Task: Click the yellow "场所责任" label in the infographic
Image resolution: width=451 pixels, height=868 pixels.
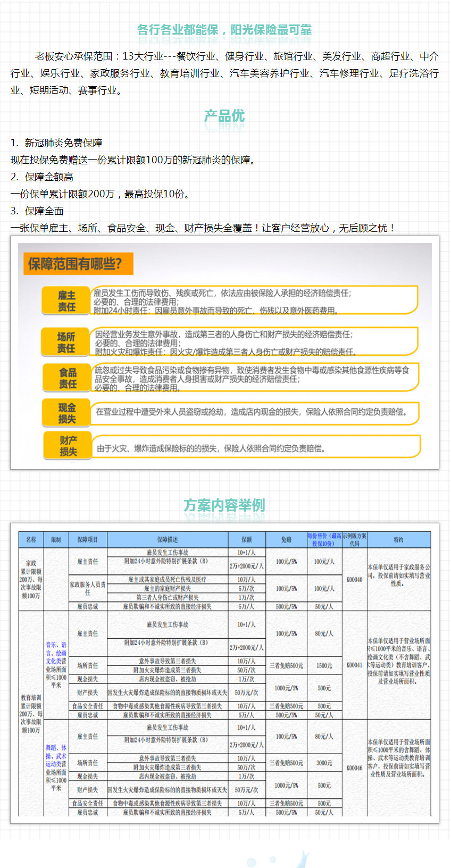Action: pos(66,343)
